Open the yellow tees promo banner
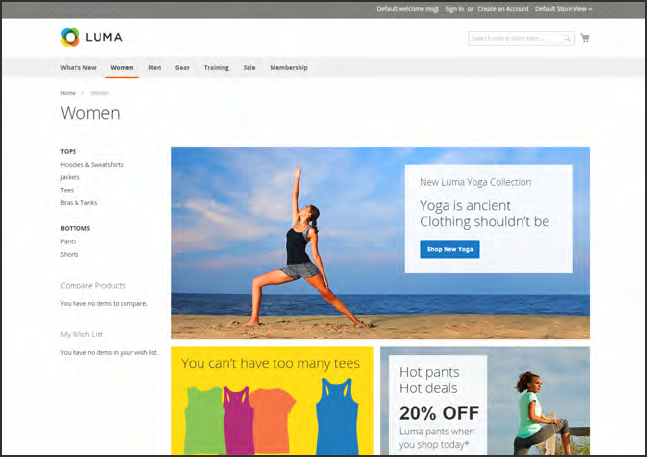648x457 pixels. pyautogui.click(x=272, y=401)
